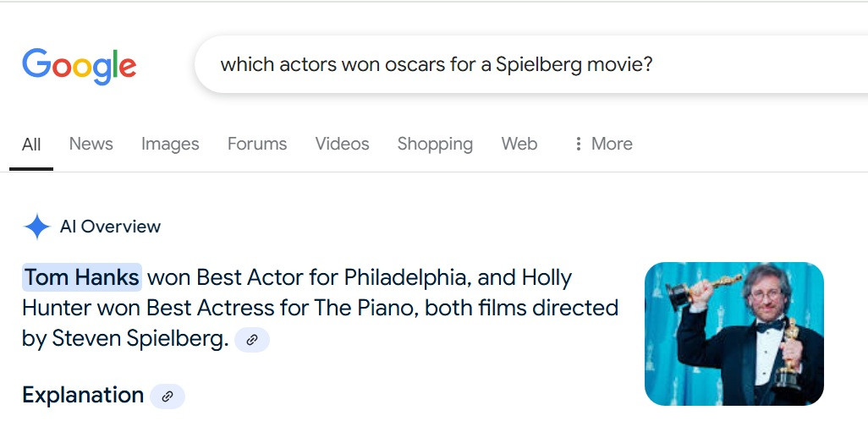Viewport: 868px width, 421px height.
Task: Select the All results tab
Action: point(31,145)
